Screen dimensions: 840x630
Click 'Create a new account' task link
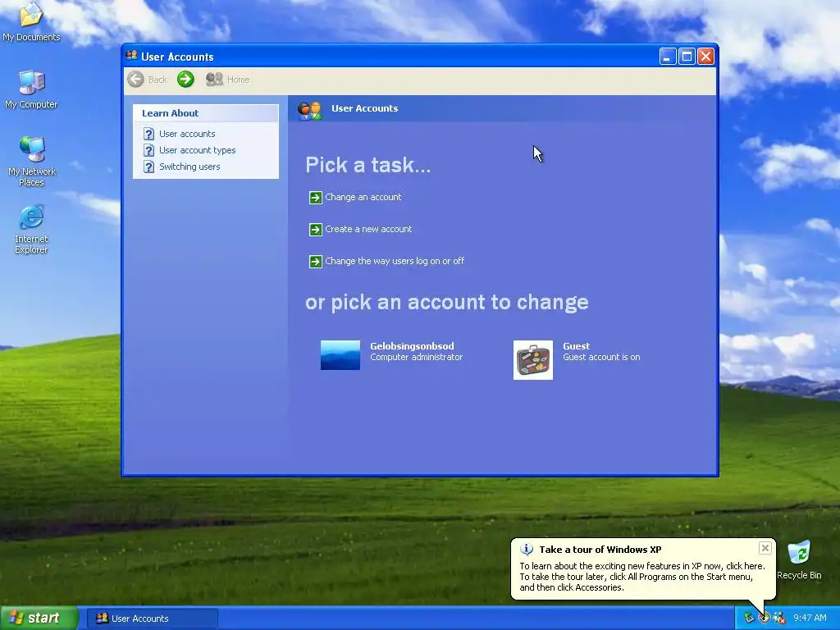click(x=368, y=230)
